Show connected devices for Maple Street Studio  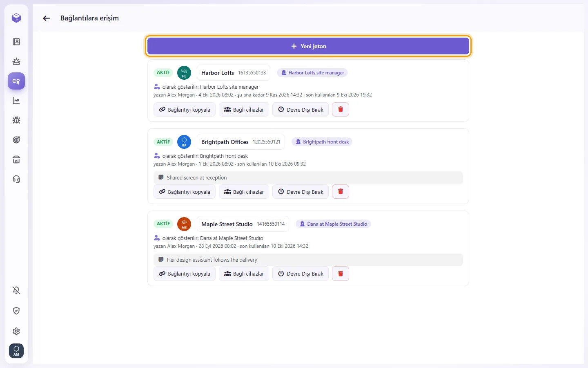click(244, 274)
